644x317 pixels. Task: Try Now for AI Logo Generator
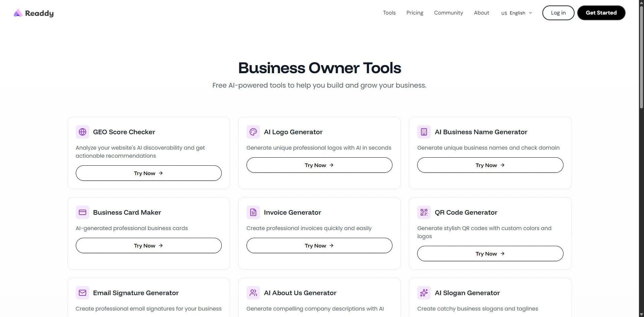click(319, 165)
